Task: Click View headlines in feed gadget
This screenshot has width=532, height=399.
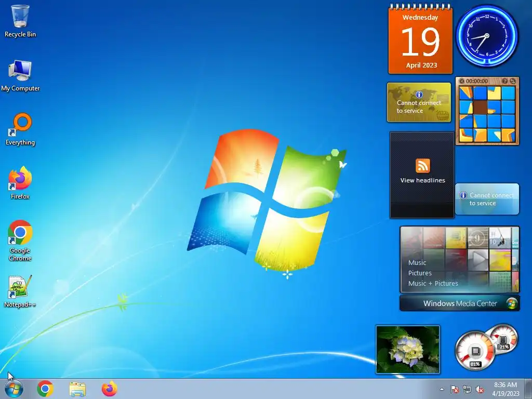Action: (423, 180)
